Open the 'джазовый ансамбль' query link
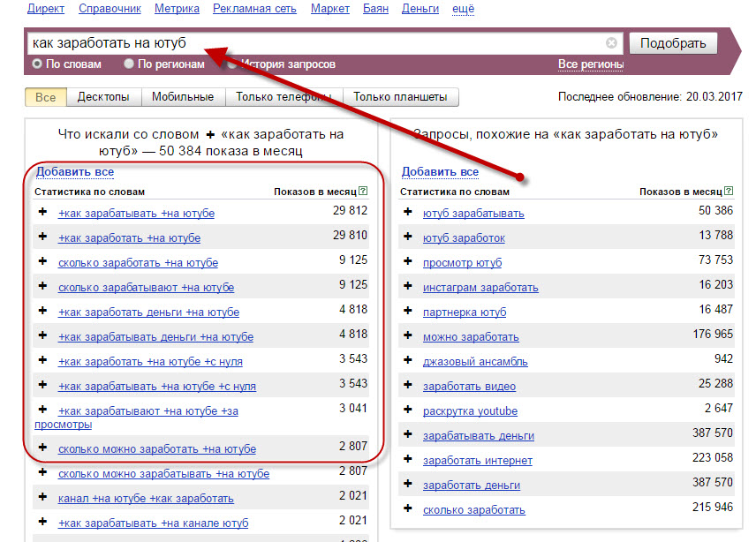This screenshot has width=756, height=542. [475, 362]
